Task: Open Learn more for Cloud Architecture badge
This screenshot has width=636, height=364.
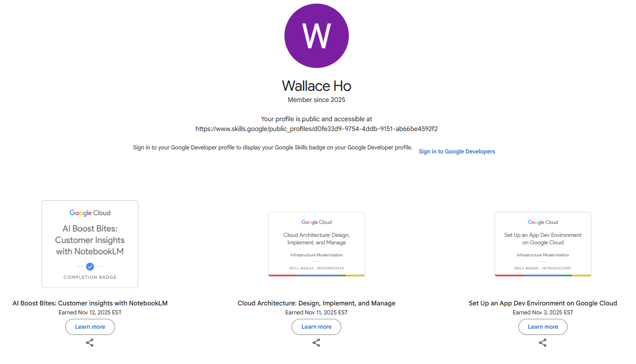Action: click(x=316, y=327)
